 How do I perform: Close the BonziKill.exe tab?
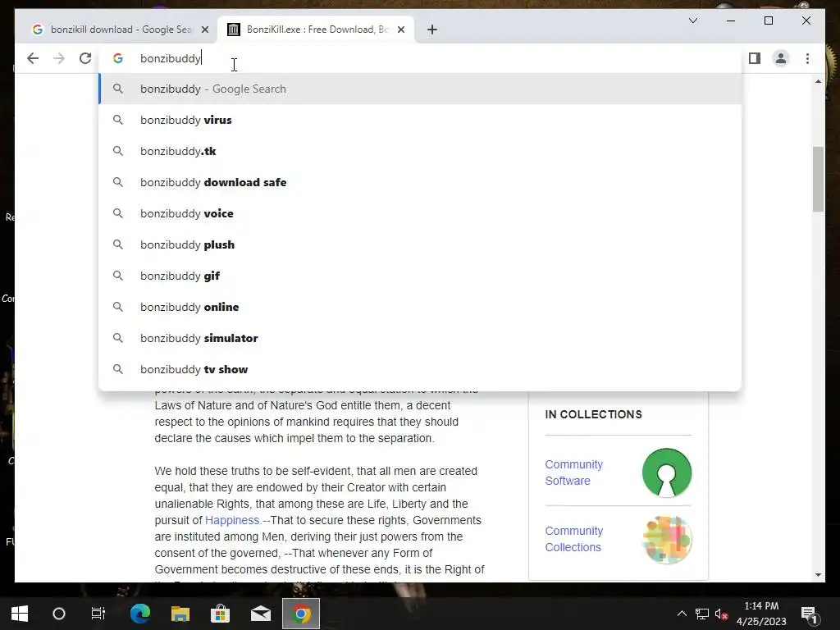click(x=400, y=30)
